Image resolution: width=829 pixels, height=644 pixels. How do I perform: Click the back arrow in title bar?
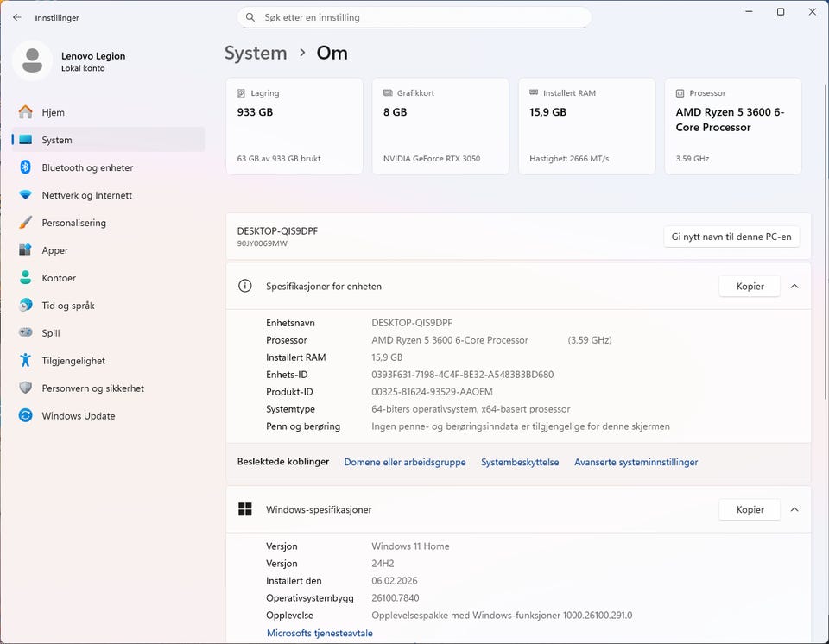(17, 17)
